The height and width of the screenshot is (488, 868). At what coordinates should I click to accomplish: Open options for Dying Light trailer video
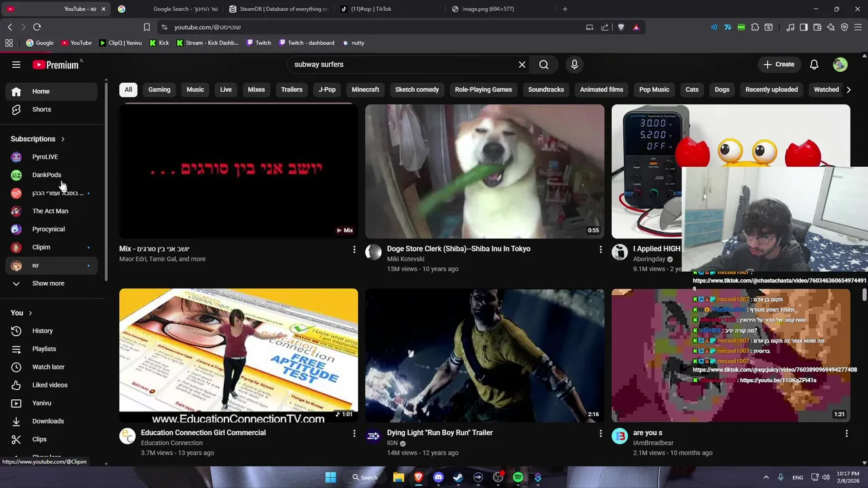tap(600, 433)
